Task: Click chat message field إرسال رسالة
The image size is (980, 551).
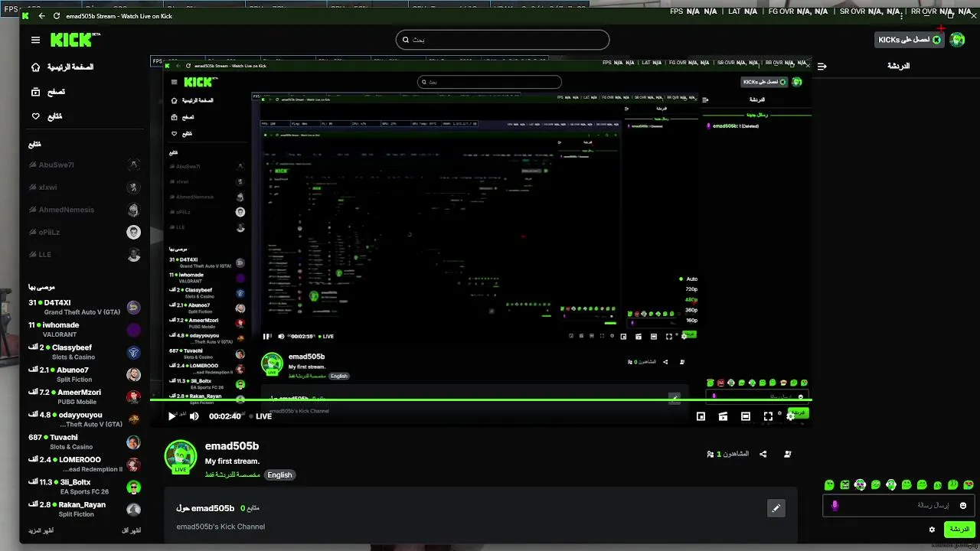Action: point(897,505)
